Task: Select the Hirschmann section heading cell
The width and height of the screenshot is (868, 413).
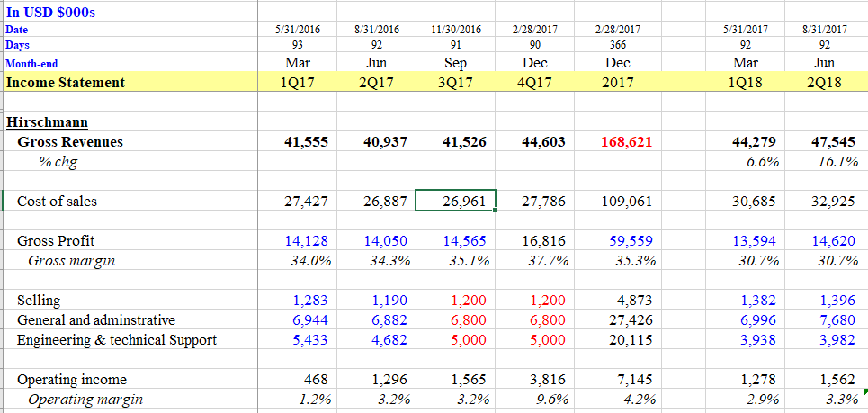Action: coord(48,121)
